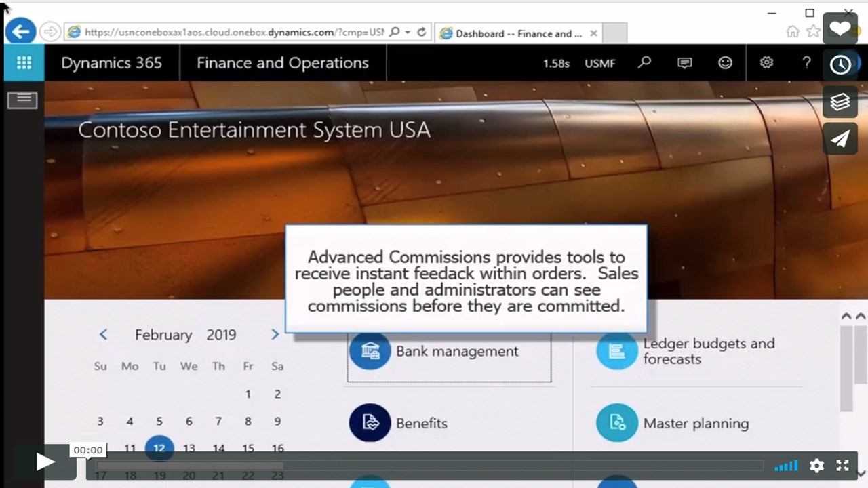The image size is (868, 488).
Task: Refresh the page in the address bar
Action: (422, 32)
